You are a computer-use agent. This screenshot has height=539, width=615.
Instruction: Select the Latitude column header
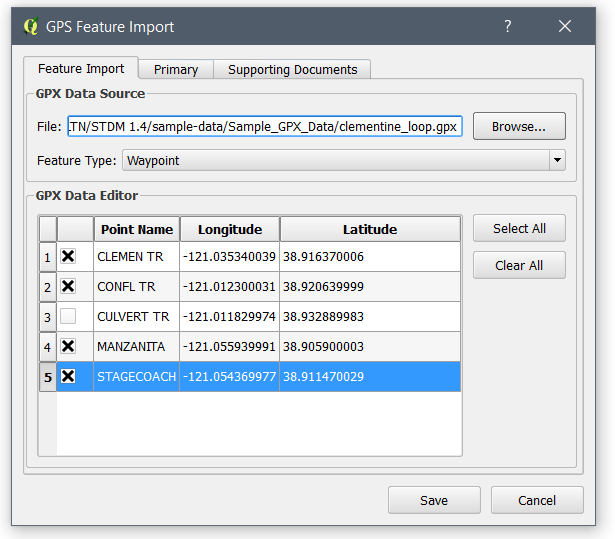[x=370, y=229]
